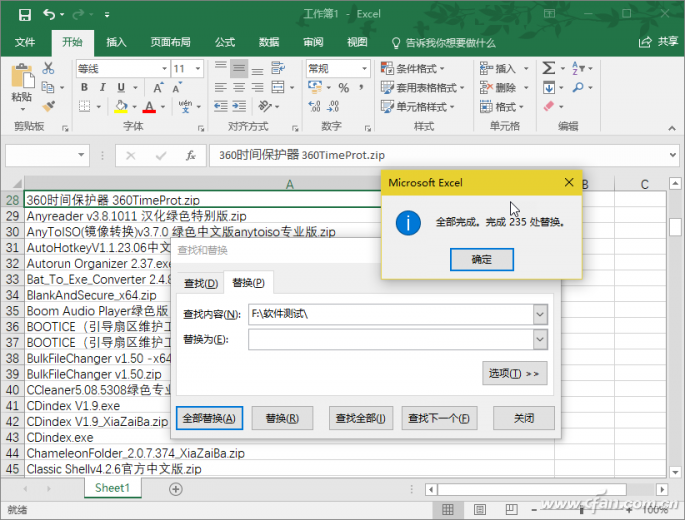This screenshot has width=685, height=520.
Task: Select the Sheet1 tab
Action: point(112,488)
